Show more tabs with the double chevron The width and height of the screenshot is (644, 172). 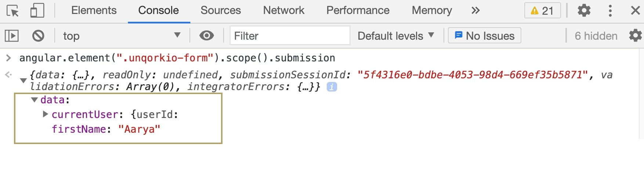click(475, 10)
